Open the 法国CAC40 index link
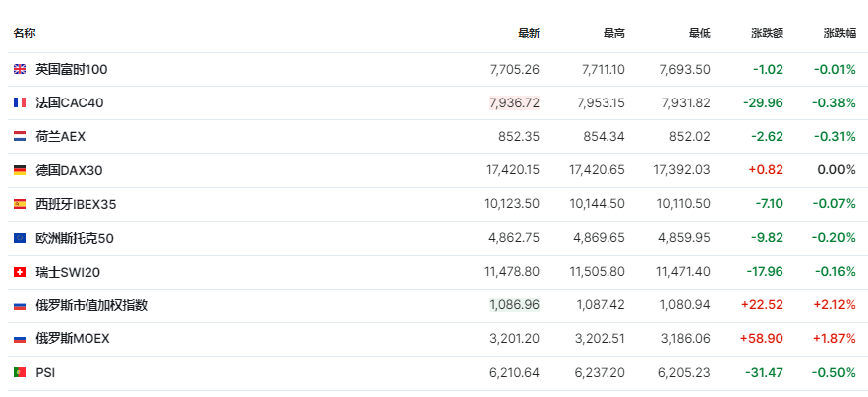Image resolution: width=868 pixels, height=397 pixels. click(x=70, y=103)
